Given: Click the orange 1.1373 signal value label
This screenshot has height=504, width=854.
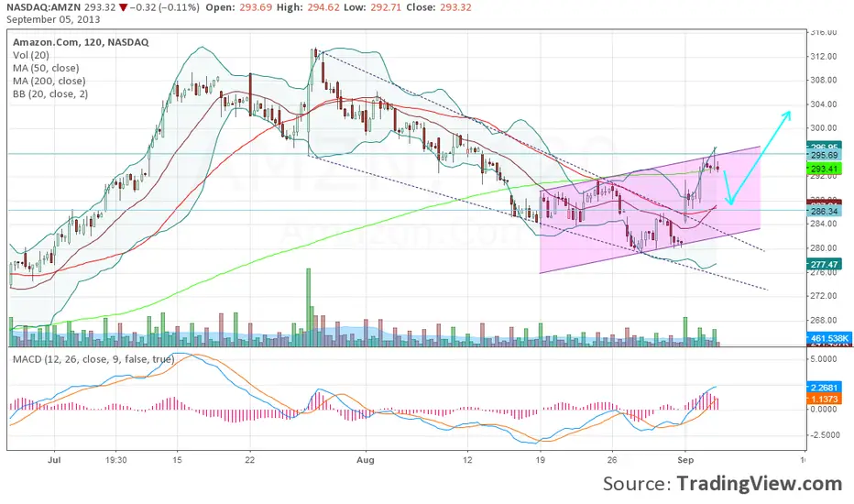Looking at the screenshot, I should click(x=824, y=400).
